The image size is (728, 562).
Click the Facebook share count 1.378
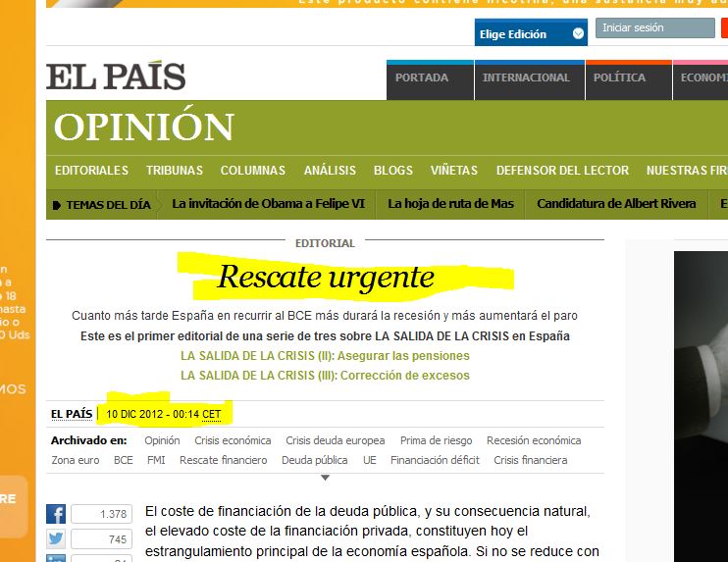102,514
